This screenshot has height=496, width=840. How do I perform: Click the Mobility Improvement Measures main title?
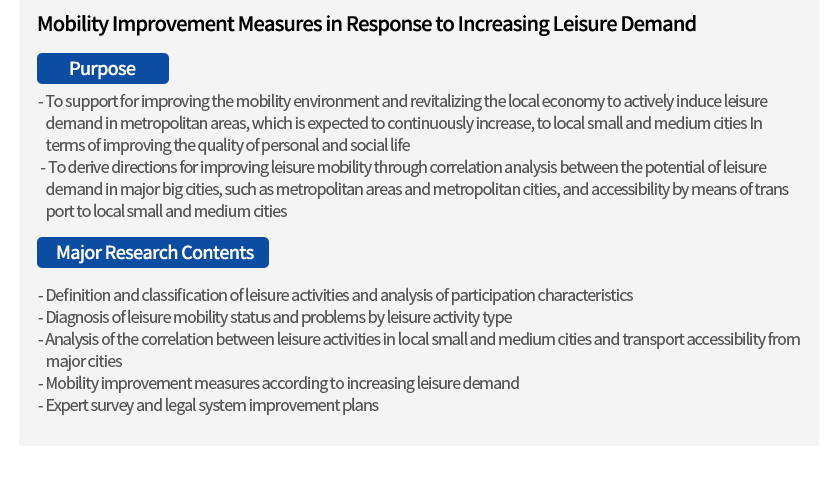(x=366, y=24)
